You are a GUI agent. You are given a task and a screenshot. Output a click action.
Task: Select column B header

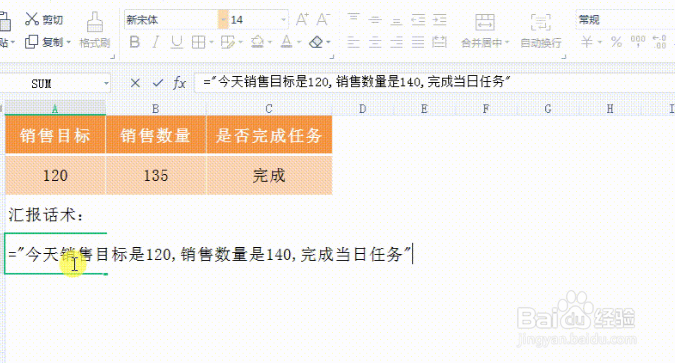click(x=156, y=109)
